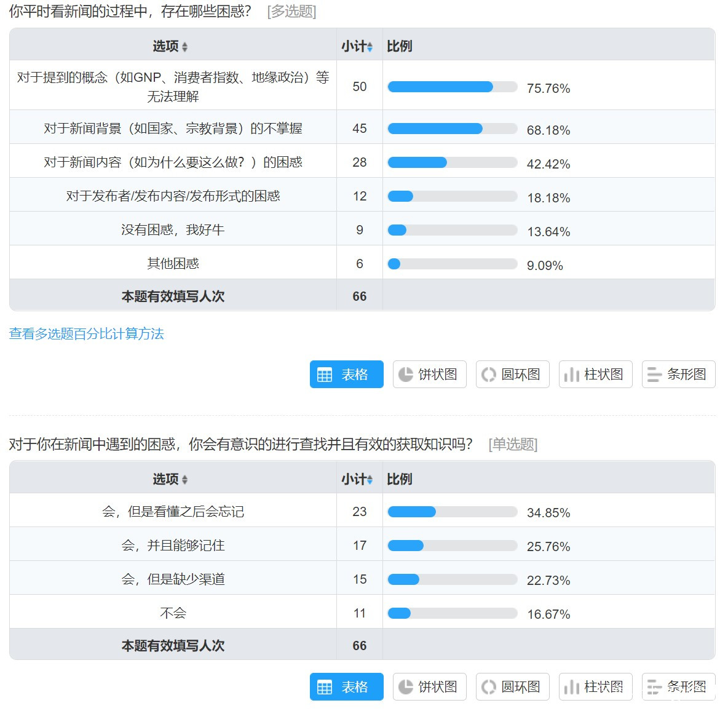This screenshot has height=711, width=728.
Task: Click the second question's pie chart (饼状图) icon
Action: [406, 686]
